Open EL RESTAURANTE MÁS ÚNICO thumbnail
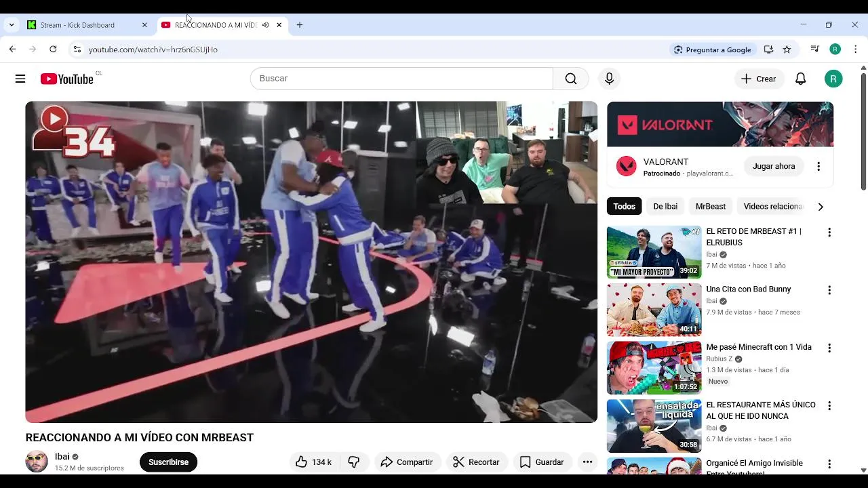The image size is (868, 488). (654, 426)
